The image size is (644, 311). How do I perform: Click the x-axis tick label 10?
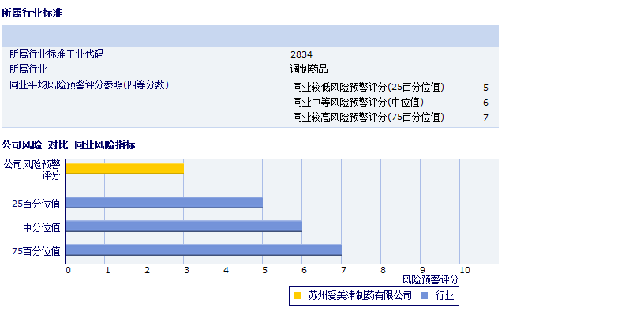click(465, 270)
